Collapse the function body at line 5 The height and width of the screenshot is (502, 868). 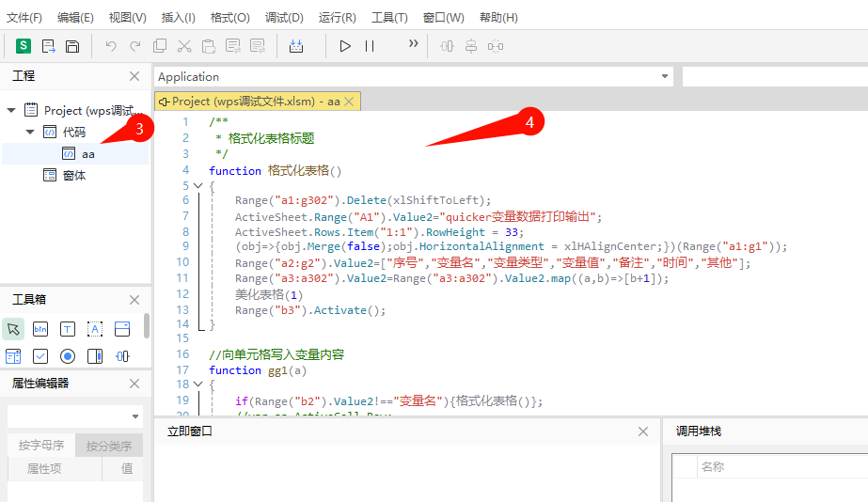click(x=197, y=185)
